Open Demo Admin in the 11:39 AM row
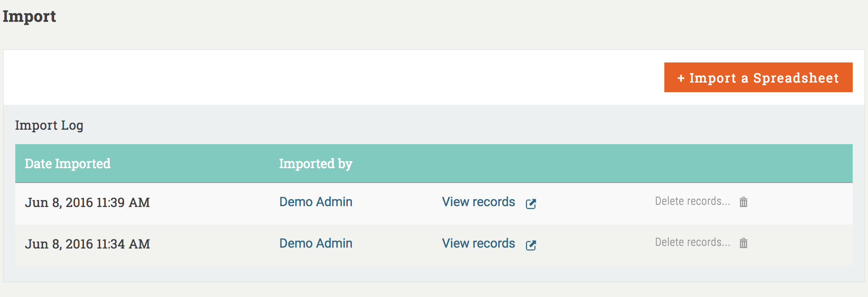The image size is (868, 297). point(316,202)
